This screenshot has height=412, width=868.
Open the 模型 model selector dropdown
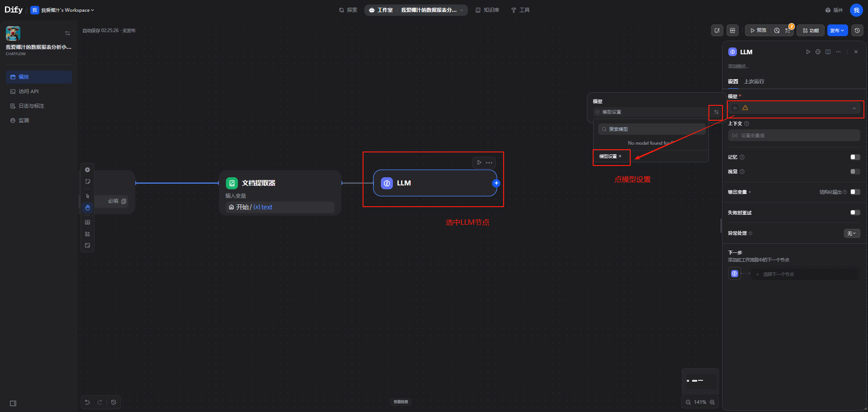[x=794, y=108]
